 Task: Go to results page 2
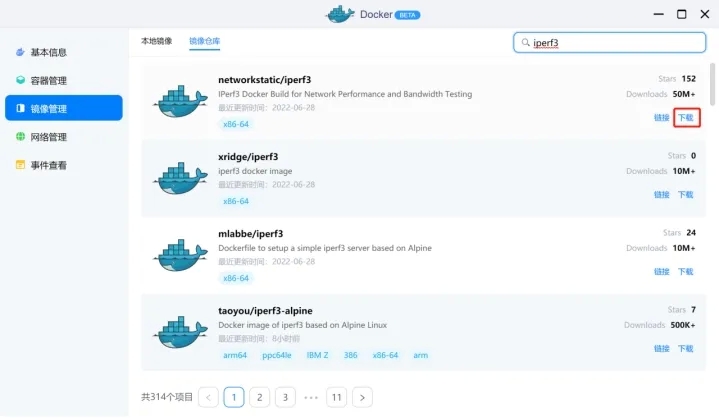(260, 397)
